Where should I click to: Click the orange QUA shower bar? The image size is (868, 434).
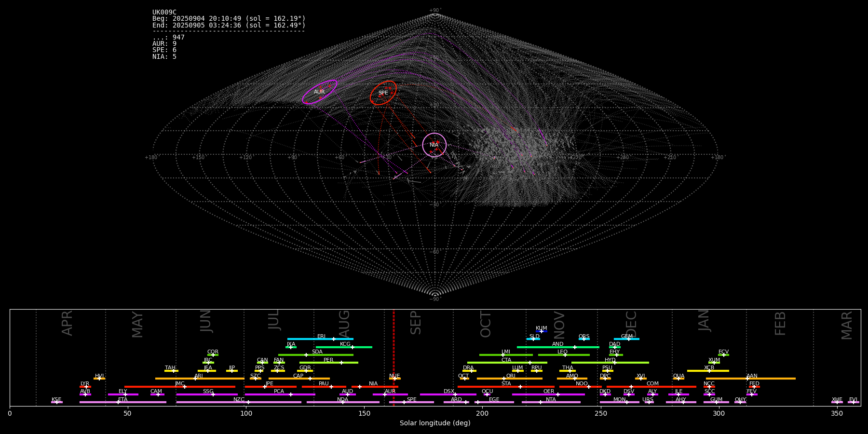point(678,379)
